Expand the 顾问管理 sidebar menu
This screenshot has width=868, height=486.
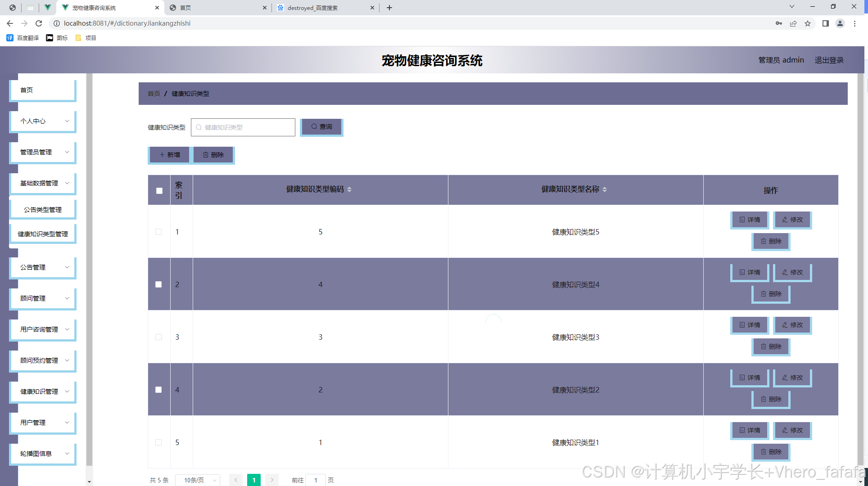coord(43,298)
